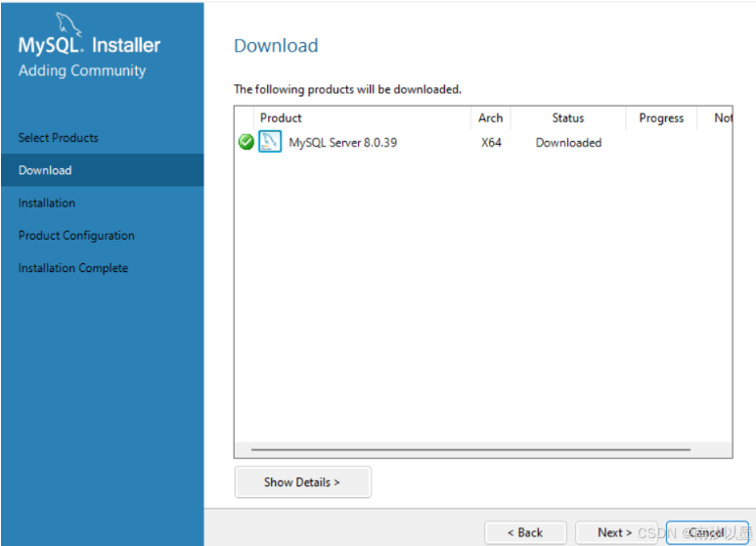756x546 pixels.
Task: Cancel the MySQL installation
Action: tap(707, 532)
